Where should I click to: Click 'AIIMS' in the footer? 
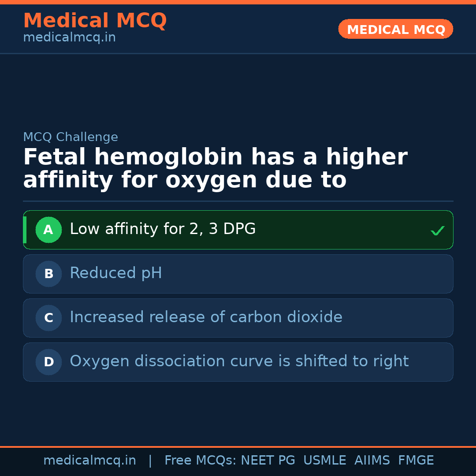tap(372, 461)
